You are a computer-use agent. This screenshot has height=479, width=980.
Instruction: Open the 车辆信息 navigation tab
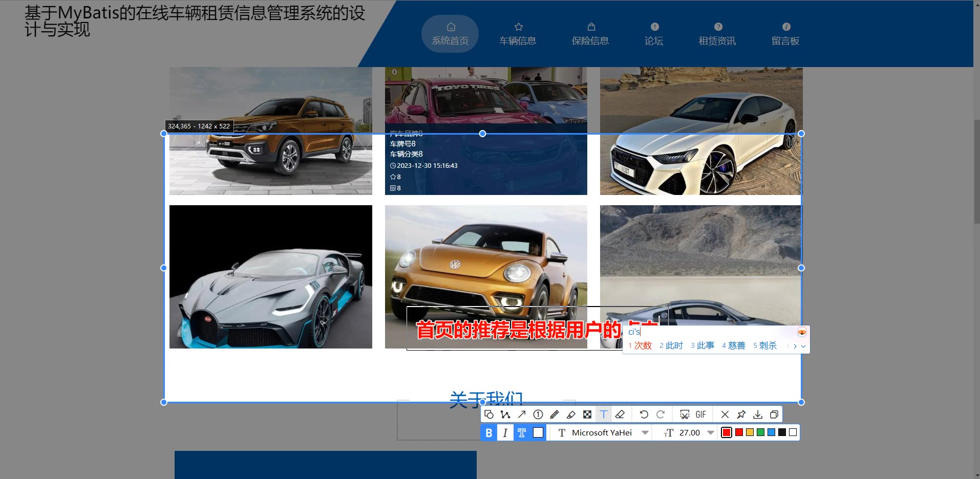point(518,34)
